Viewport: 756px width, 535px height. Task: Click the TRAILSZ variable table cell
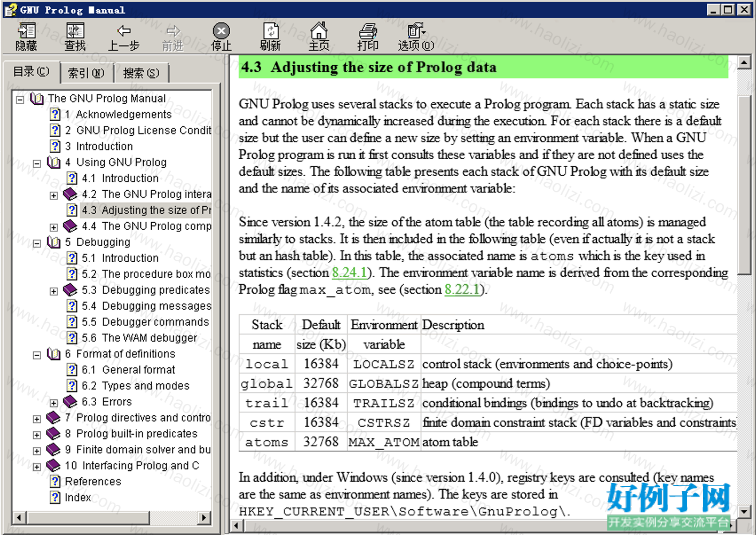coord(384,403)
